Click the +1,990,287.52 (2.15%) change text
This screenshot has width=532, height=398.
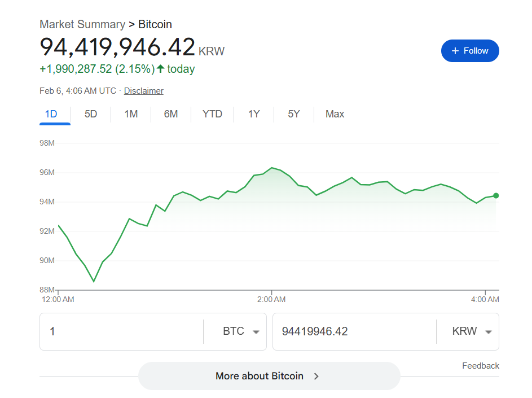click(98, 69)
